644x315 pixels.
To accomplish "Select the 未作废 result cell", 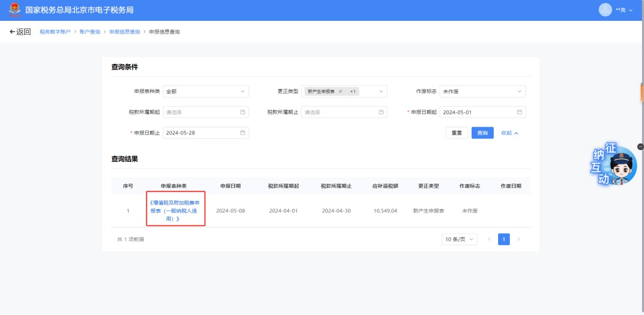I will 470,211.
